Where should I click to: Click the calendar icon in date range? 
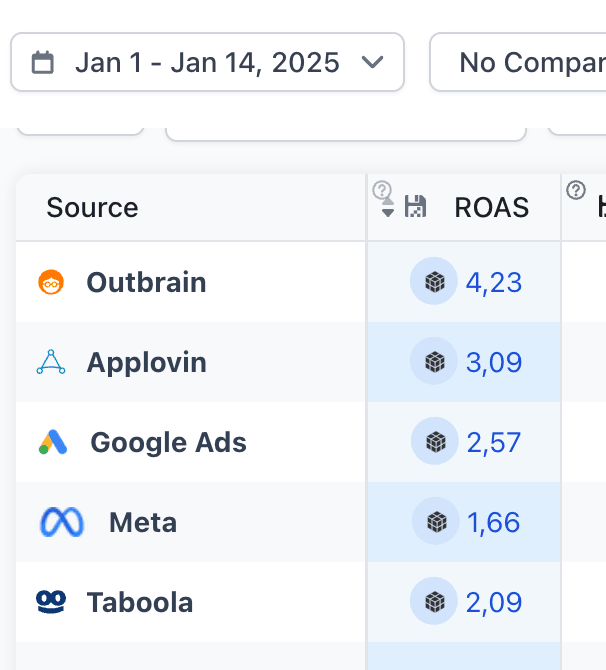click(x=43, y=62)
